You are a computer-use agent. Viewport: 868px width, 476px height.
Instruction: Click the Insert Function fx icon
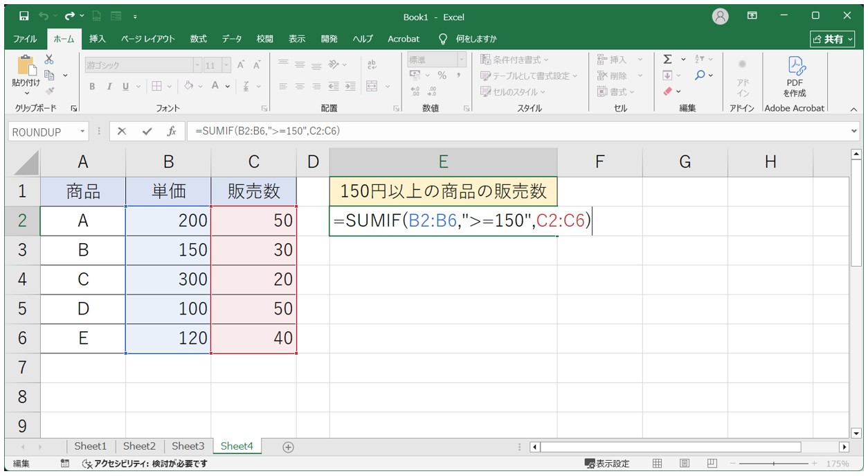point(171,132)
